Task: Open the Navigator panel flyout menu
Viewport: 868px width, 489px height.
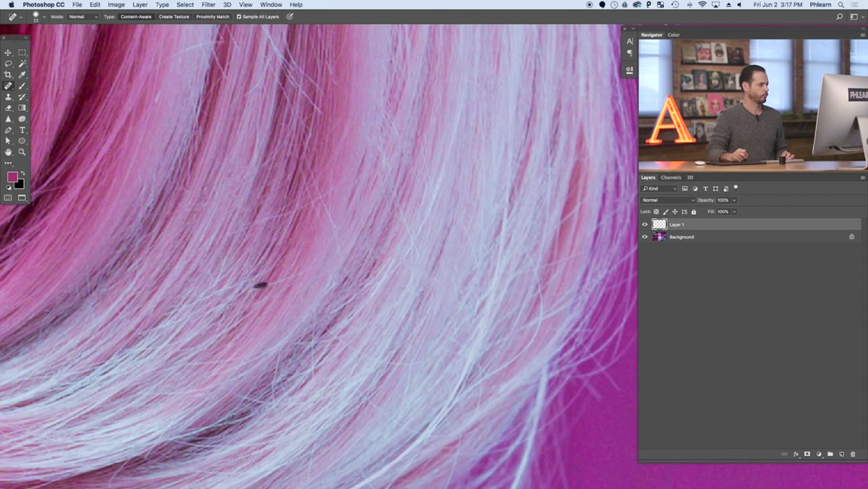Action: pos(862,35)
